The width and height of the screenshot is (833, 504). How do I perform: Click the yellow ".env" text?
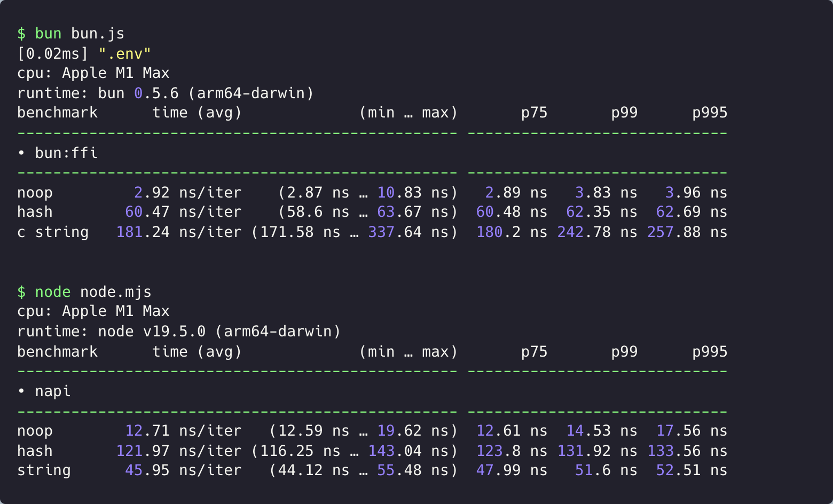(124, 53)
